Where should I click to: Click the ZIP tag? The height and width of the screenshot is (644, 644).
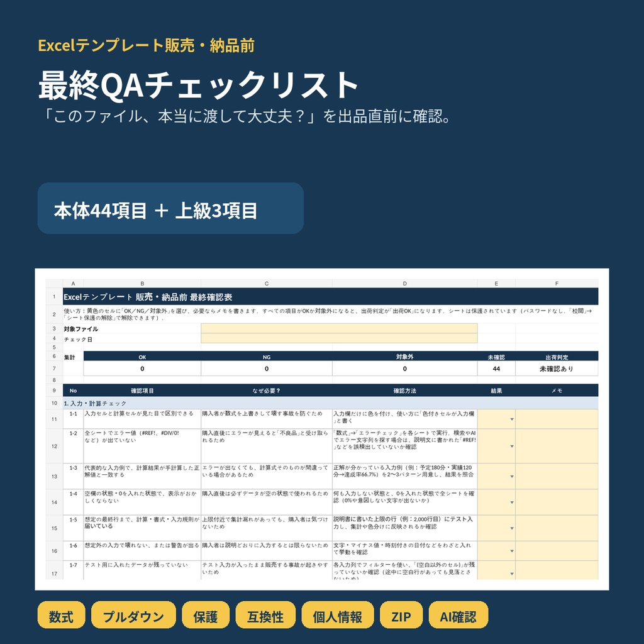[401, 615]
